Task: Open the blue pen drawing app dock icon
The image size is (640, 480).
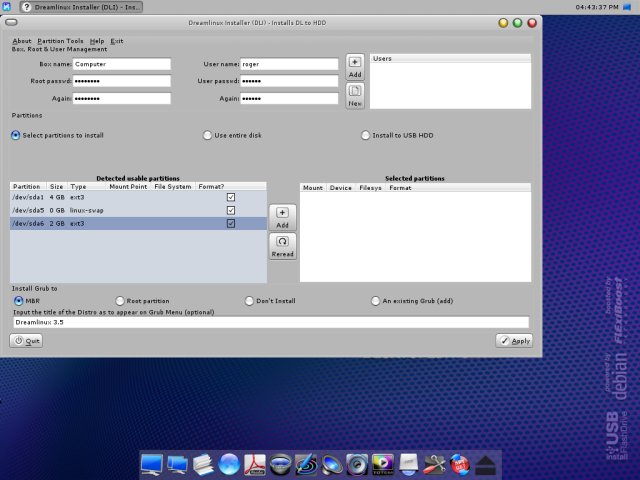Action: point(306,464)
